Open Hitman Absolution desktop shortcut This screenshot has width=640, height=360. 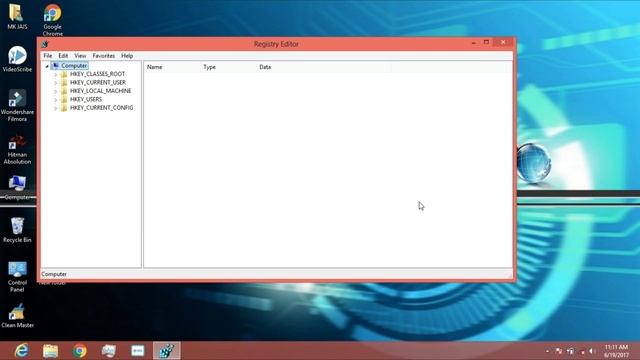coord(17,149)
